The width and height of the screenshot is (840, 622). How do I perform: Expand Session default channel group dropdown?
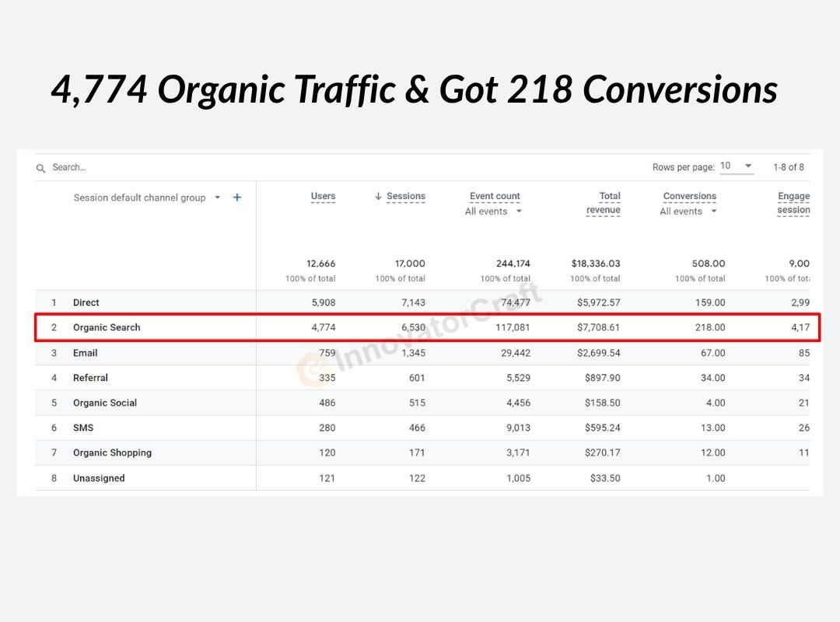coord(218,197)
